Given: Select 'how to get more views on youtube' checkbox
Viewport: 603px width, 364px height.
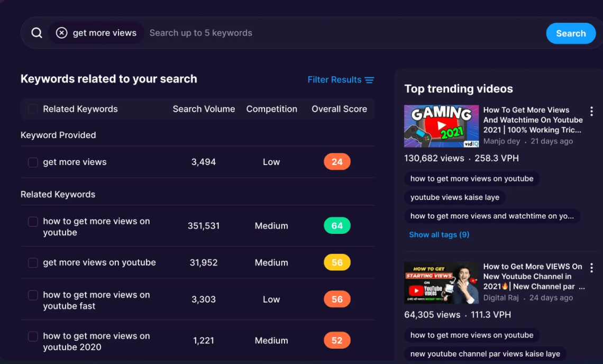Looking at the screenshot, I should (x=33, y=222).
